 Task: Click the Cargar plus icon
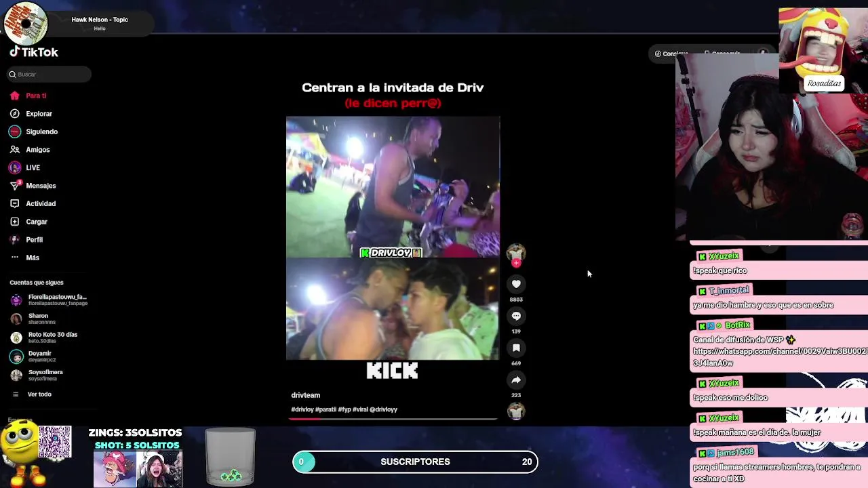click(x=15, y=222)
